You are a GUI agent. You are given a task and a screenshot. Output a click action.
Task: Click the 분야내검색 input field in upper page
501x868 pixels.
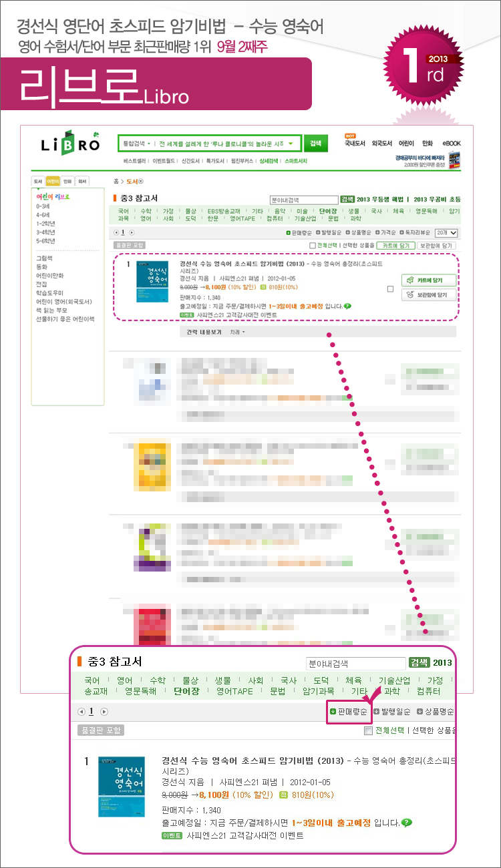click(303, 199)
